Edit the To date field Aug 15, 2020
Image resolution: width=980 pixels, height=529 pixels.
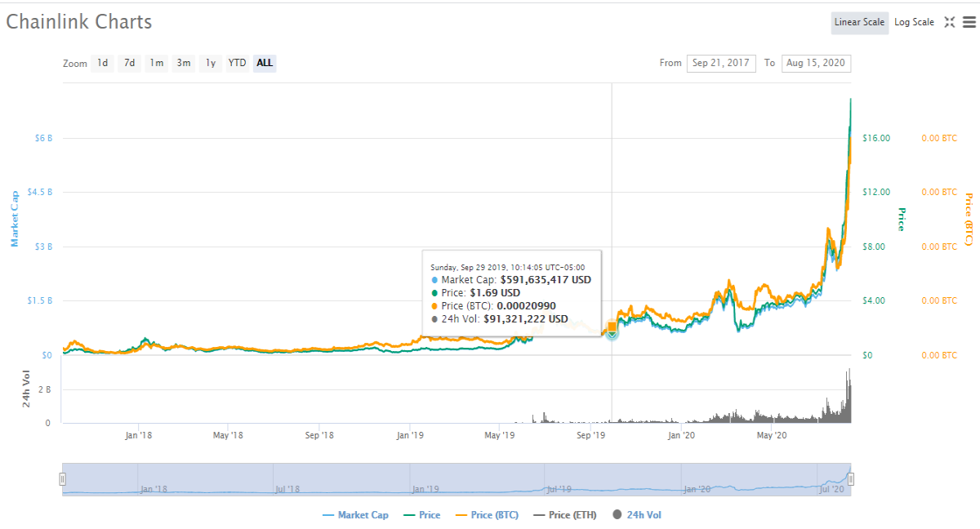[x=816, y=63]
